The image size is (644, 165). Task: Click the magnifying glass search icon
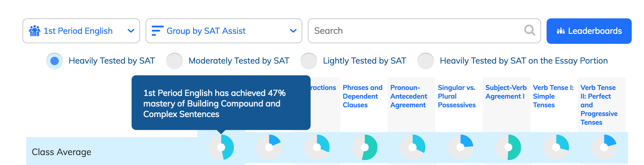coord(530,30)
